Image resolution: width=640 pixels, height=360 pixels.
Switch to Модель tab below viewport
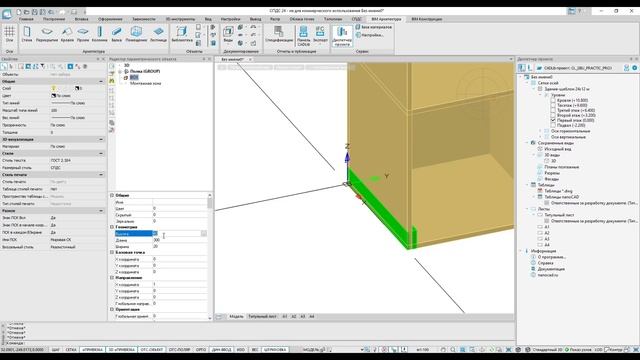(x=236, y=316)
